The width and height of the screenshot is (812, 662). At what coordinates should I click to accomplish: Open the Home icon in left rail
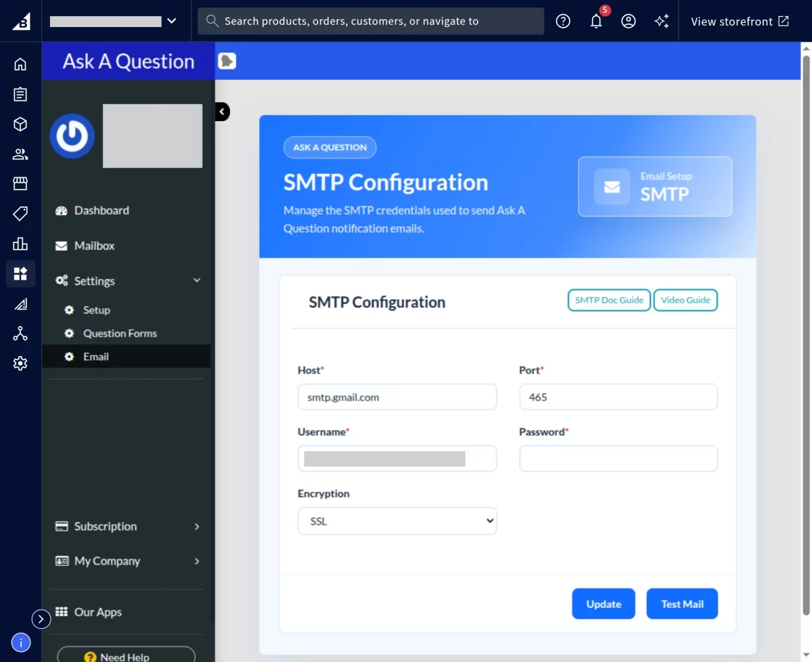[x=20, y=64]
